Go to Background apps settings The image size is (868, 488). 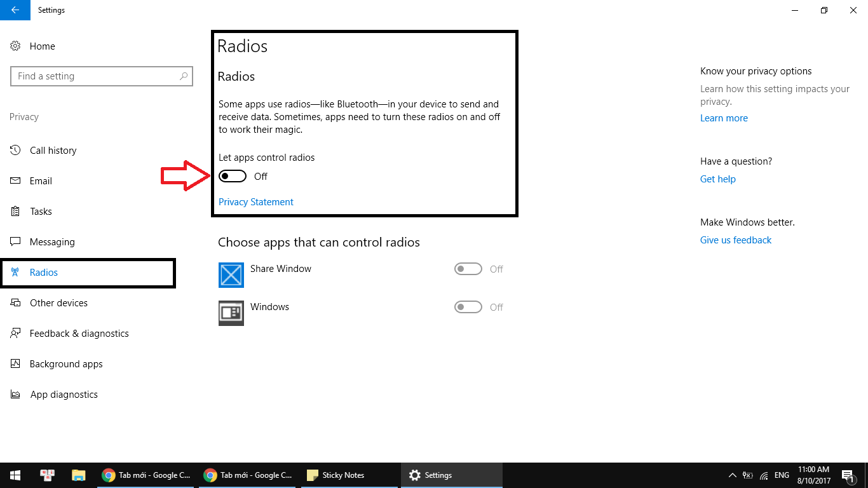(66, 364)
